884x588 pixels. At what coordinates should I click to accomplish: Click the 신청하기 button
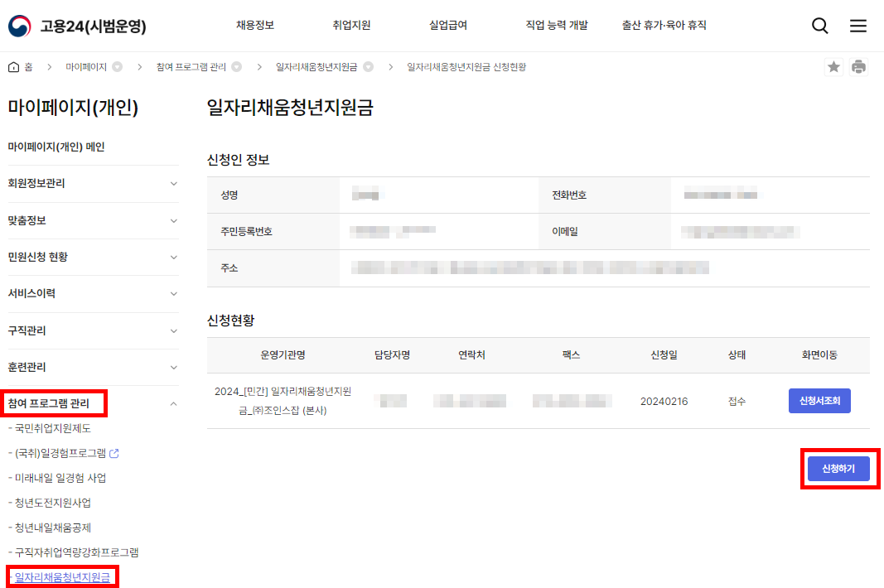[x=840, y=468]
